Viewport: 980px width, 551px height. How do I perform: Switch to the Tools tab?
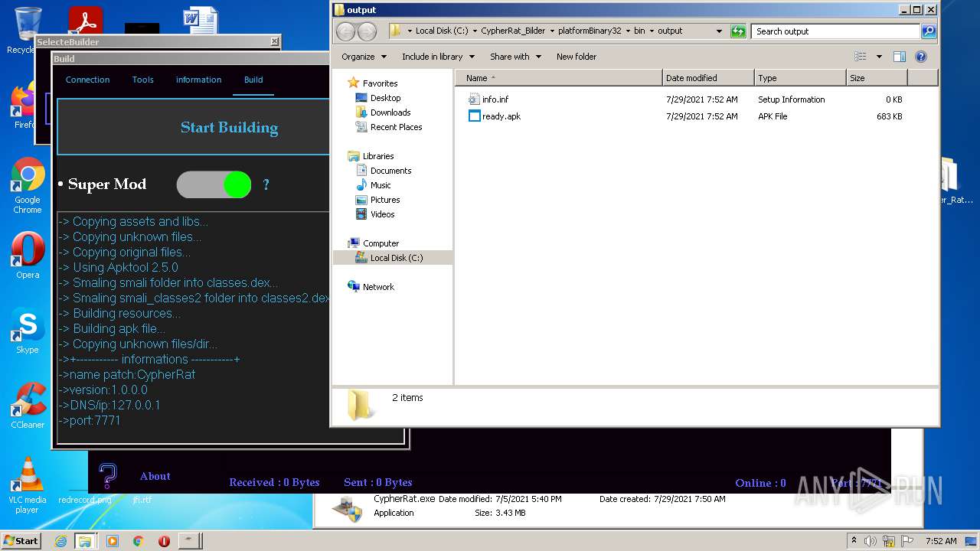coord(142,80)
